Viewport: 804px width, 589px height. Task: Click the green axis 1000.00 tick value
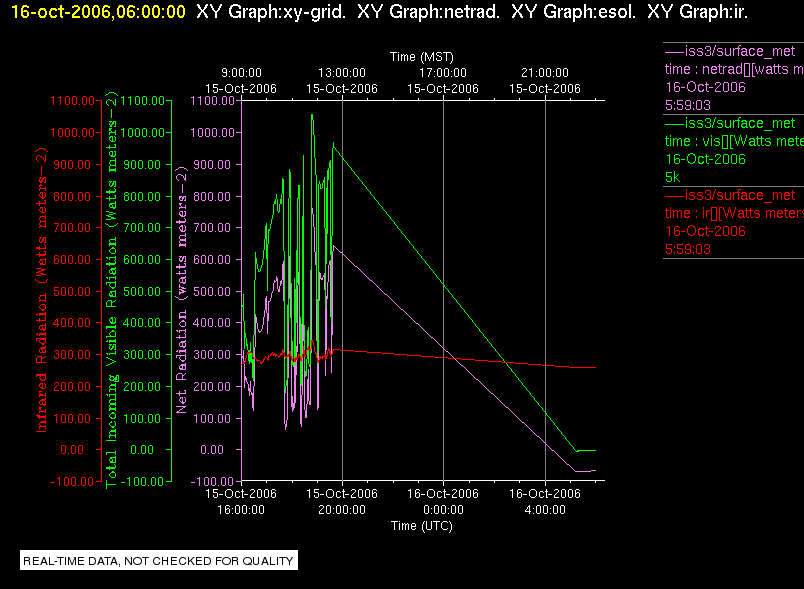click(x=142, y=133)
